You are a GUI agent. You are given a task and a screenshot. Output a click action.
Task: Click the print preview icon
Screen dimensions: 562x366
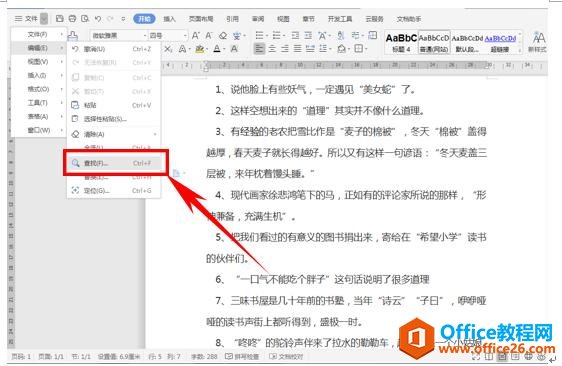(85, 19)
